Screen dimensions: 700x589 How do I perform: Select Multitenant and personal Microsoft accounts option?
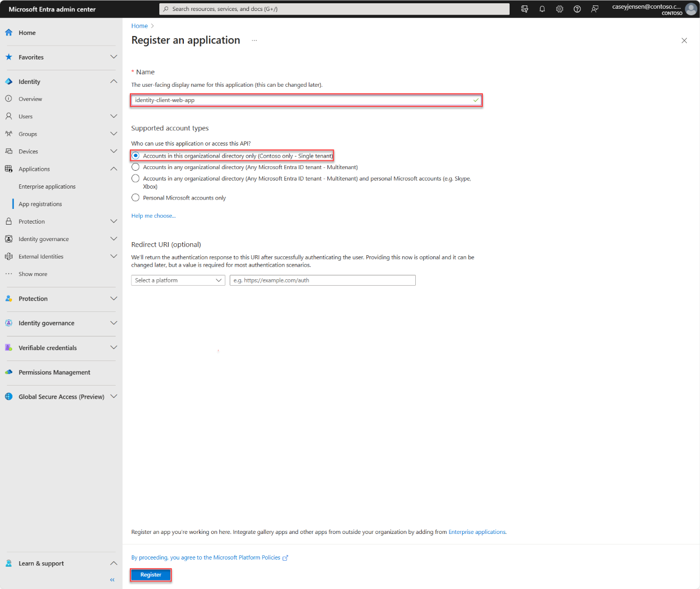[136, 179]
